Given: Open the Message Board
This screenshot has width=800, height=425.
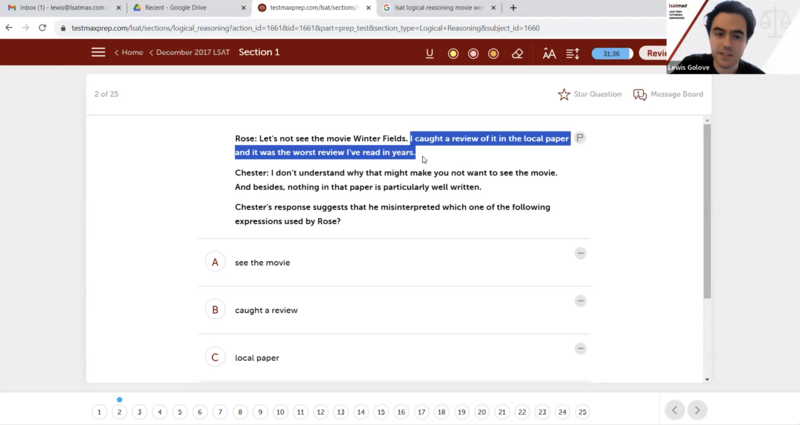Looking at the screenshot, I should coord(640,94).
